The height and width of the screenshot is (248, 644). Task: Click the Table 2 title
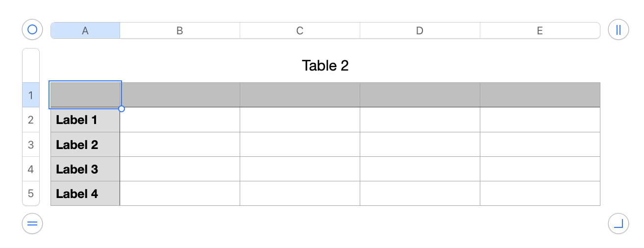click(325, 66)
